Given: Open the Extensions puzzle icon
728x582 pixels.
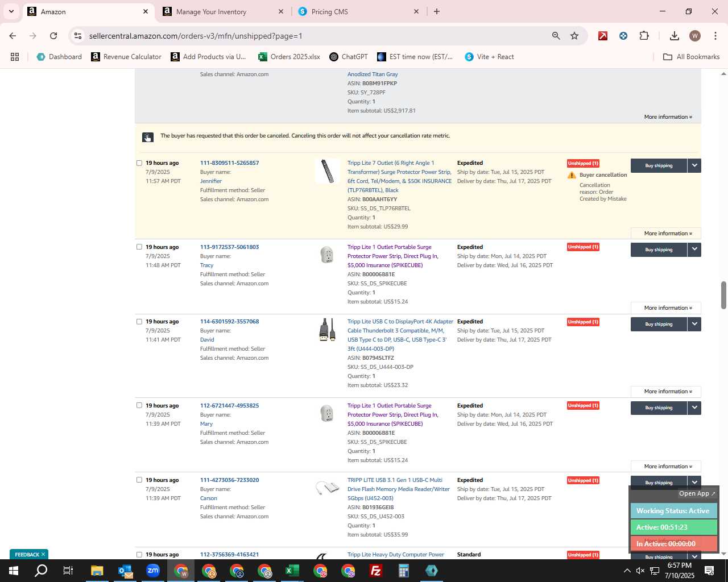Looking at the screenshot, I should tap(644, 36).
